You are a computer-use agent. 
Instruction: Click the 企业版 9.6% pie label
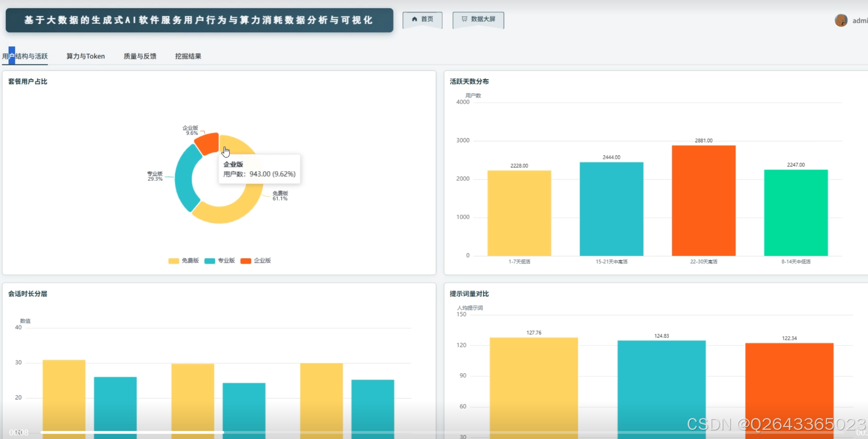point(191,130)
